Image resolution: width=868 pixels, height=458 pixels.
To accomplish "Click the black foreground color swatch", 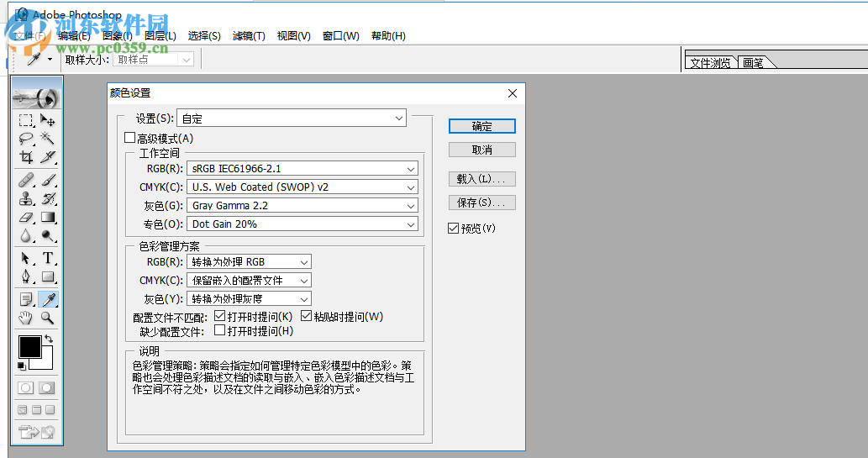I will coord(29,347).
